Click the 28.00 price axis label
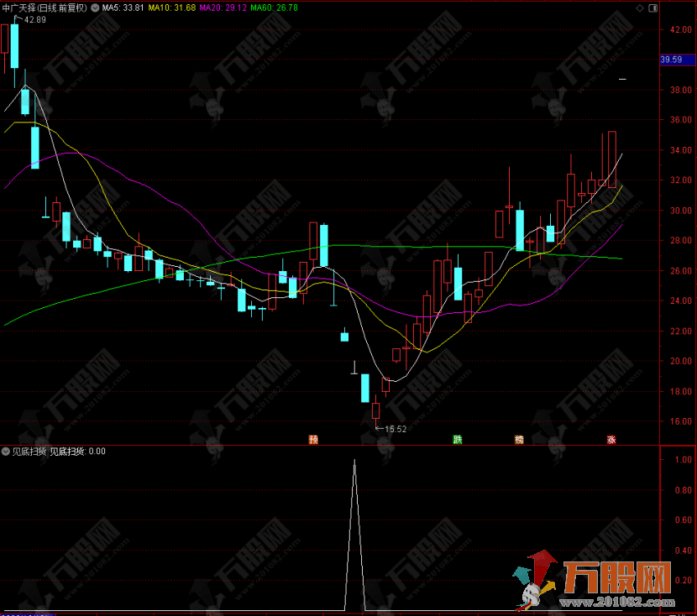697x616 pixels. [680, 240]
